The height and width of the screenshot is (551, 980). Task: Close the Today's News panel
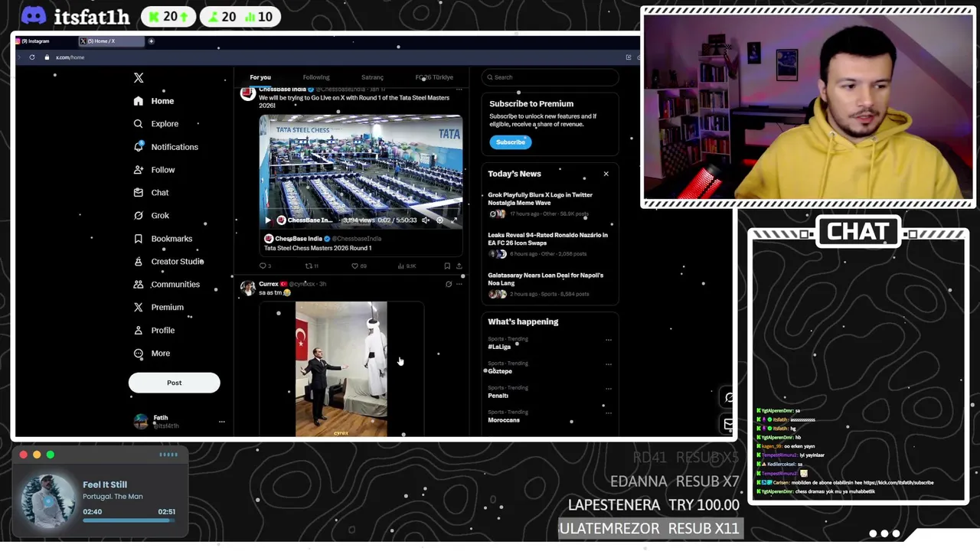(606, 174)
